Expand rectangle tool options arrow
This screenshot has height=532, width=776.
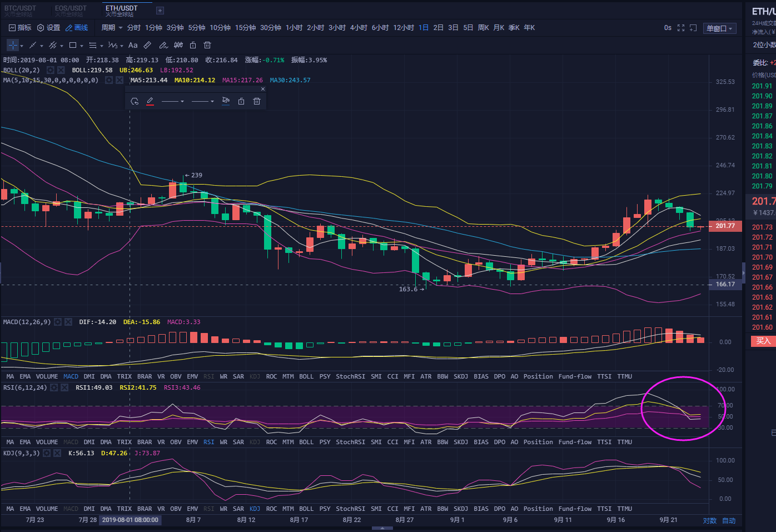coord(82,46)
